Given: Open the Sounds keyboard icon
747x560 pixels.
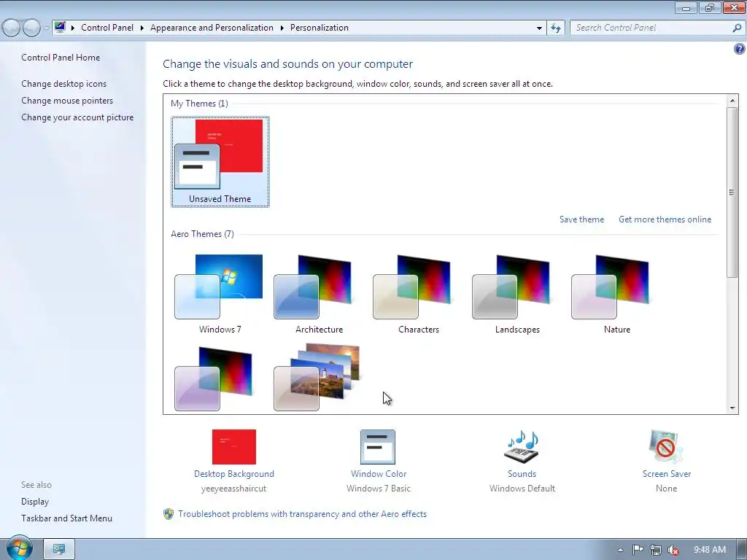Looking at the screenshot, I should point(522,447).
